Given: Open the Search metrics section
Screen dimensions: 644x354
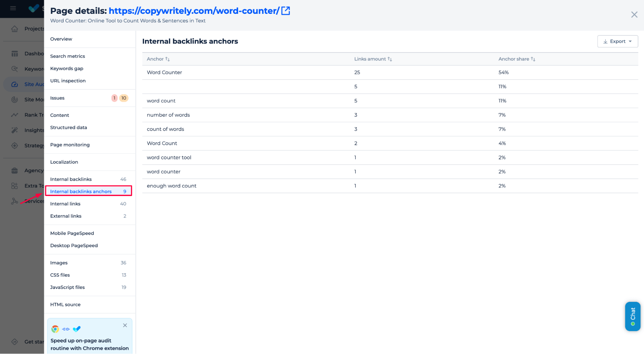Looking at the screenshot, I should pyautogui.click(x=68, y=56).
